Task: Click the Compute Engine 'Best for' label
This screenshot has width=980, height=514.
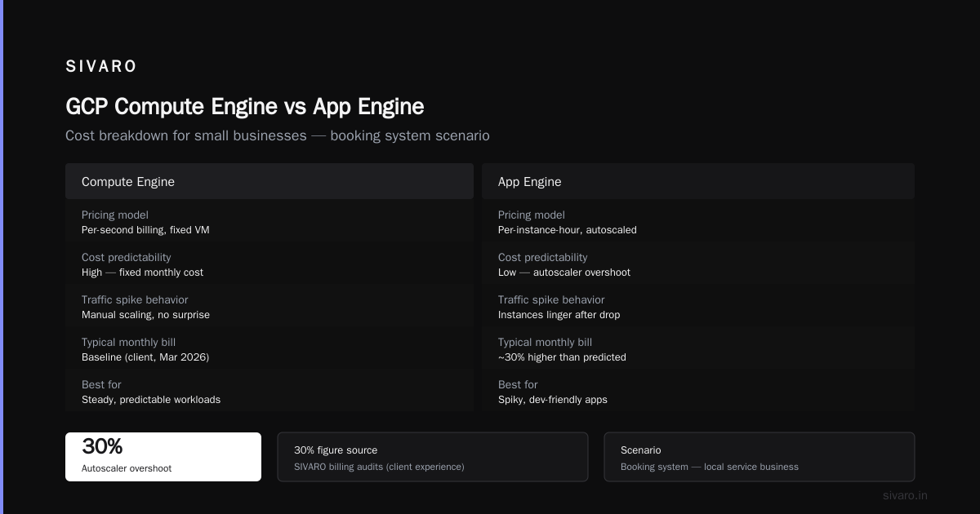Action: [x=101, y=385]
